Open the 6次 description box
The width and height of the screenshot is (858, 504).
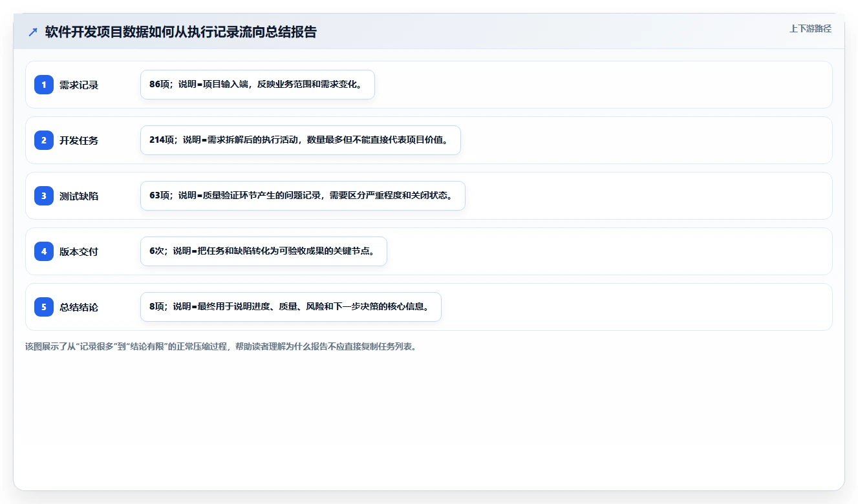(264, 251)
